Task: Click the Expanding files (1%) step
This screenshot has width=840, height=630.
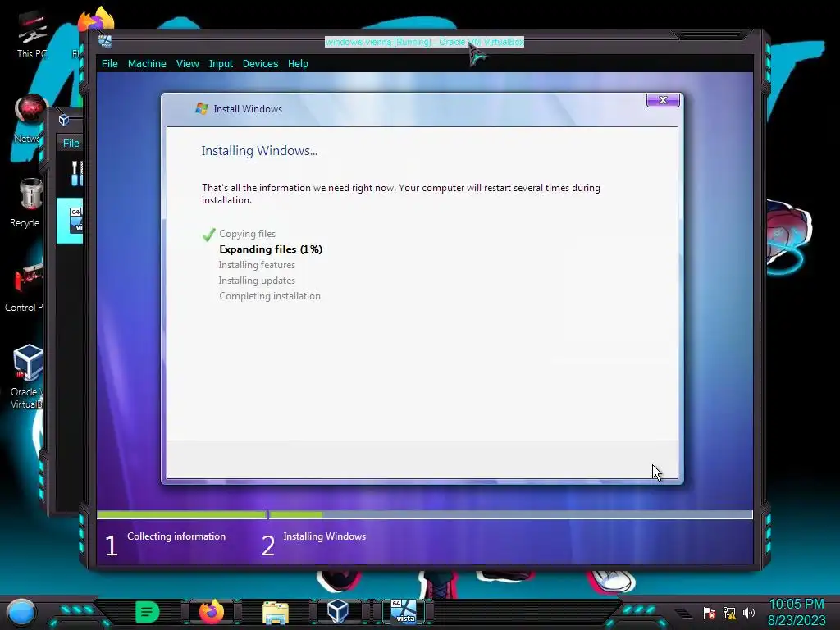Action: [x=271, y=249]
